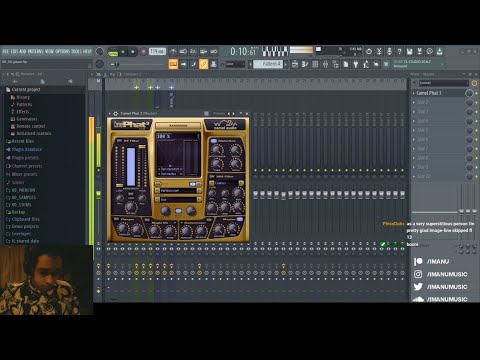Click the main volume knob in toolbar

tap(99, 51)
